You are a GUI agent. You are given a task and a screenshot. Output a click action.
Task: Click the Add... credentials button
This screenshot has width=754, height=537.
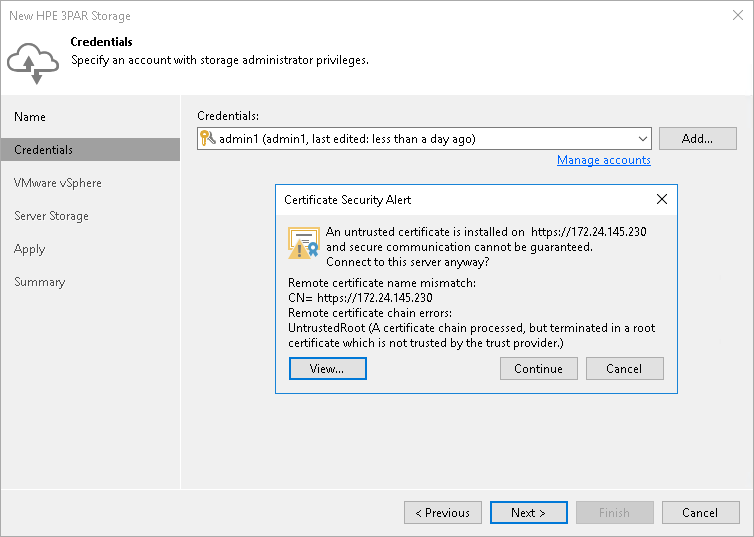[x=698, y=139]
